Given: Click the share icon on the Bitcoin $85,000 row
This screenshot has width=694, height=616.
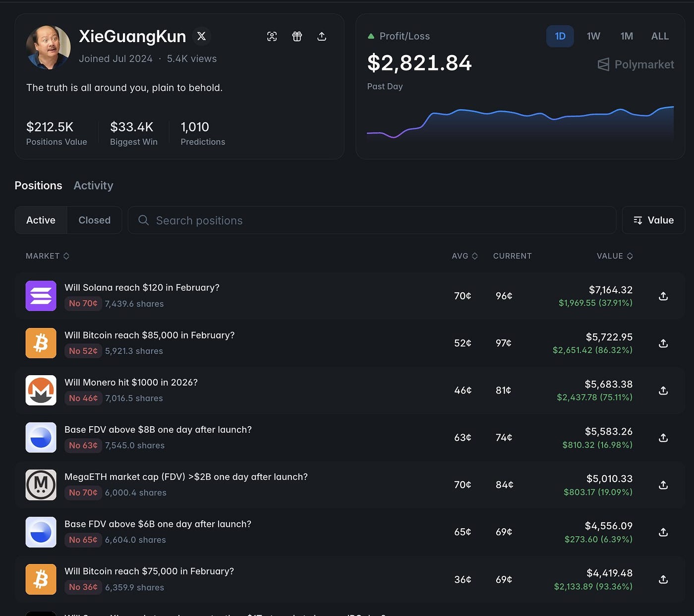Looking at the screenshot, I should point(663,343).
